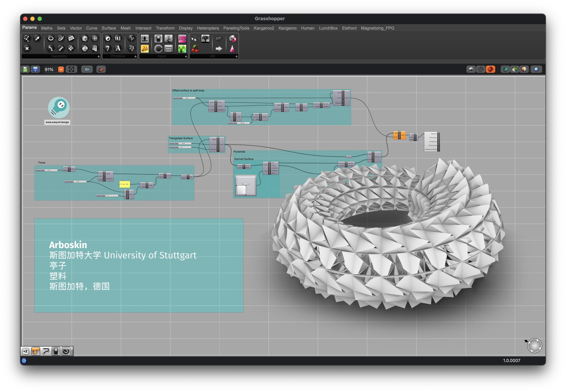
Task: Enable the red selected-only preview mode
Action: (x=490, y=69)
